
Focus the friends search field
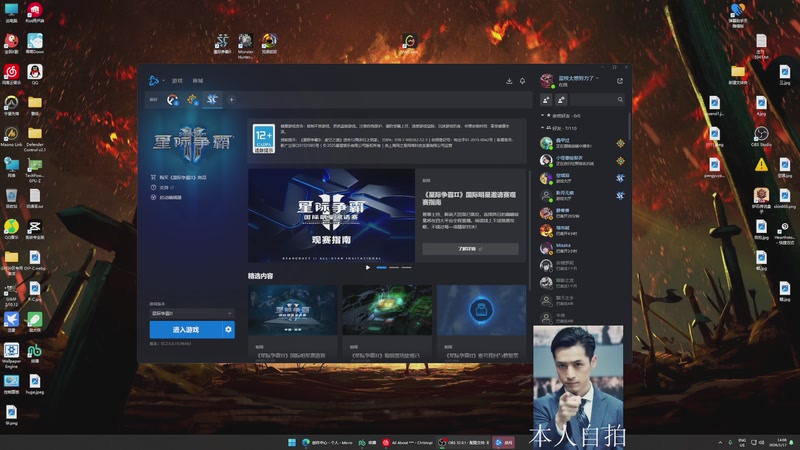tap(597, 99)
